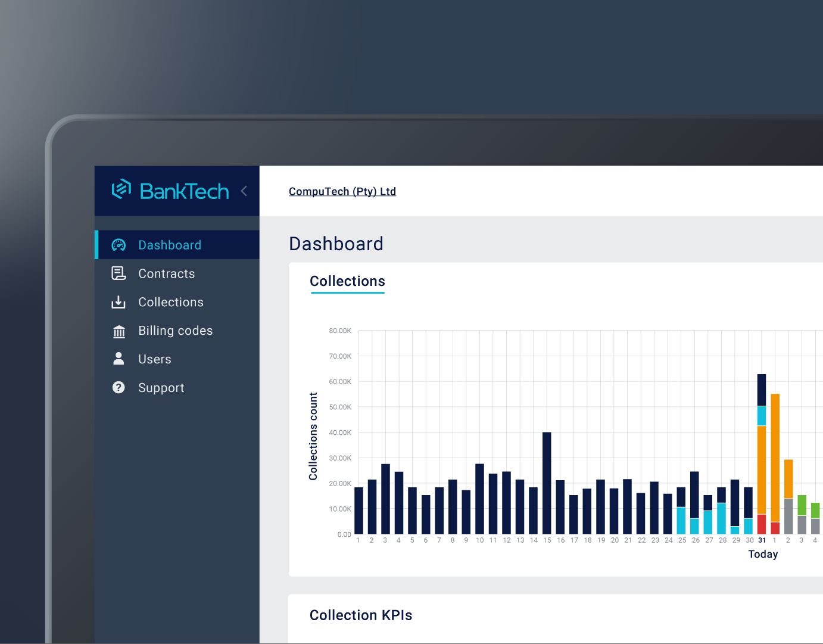The height and width of the screenshot is (644, 823).
Task: Click the bar for day 3
Action: 385,499
